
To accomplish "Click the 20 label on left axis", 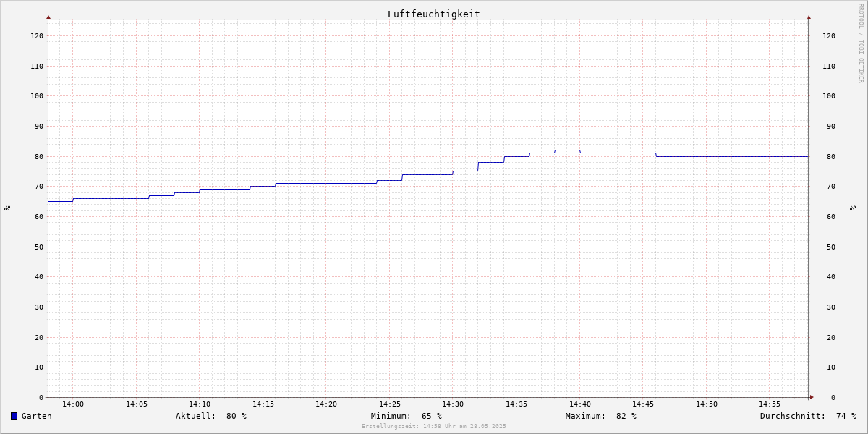I will click(39, 337).
